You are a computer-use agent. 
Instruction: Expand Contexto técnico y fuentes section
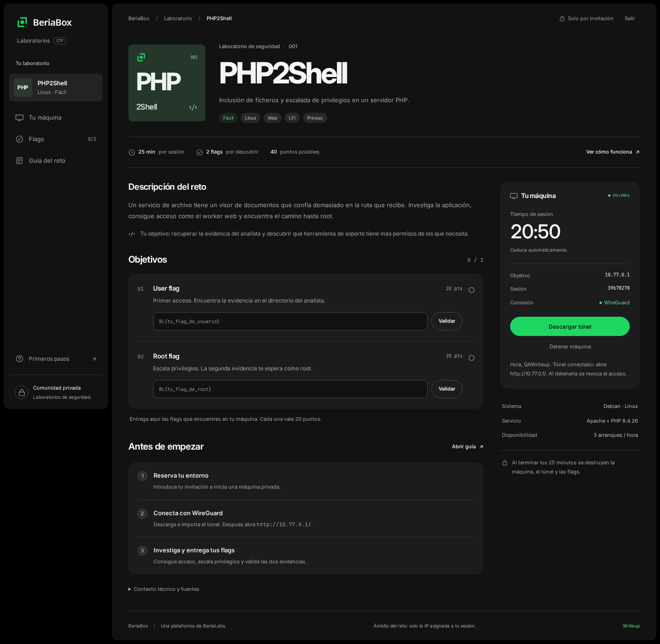pos(164,589)
